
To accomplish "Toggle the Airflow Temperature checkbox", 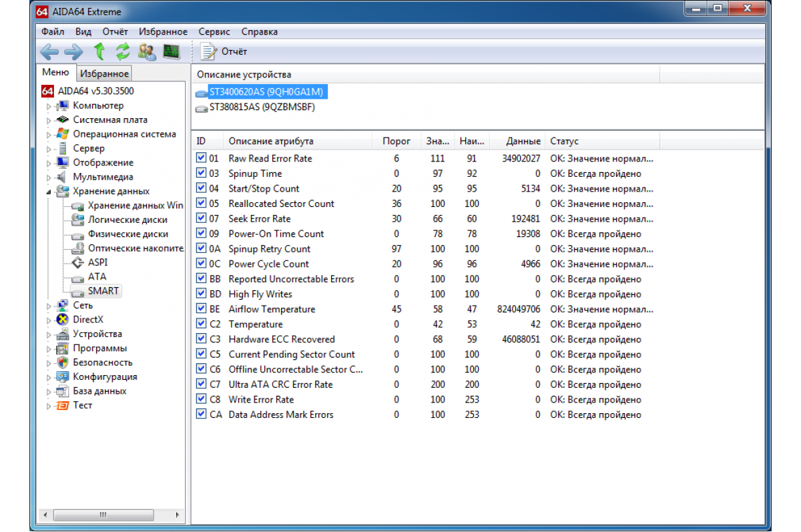I will pyautogui.click(x=201, y=309).
